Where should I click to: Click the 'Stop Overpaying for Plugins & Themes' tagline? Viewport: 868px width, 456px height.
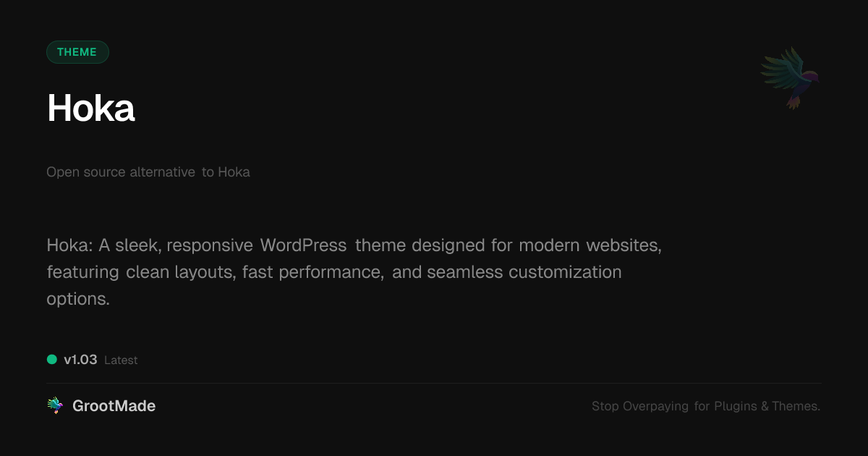pyautogui.click(x=705, y=406)
